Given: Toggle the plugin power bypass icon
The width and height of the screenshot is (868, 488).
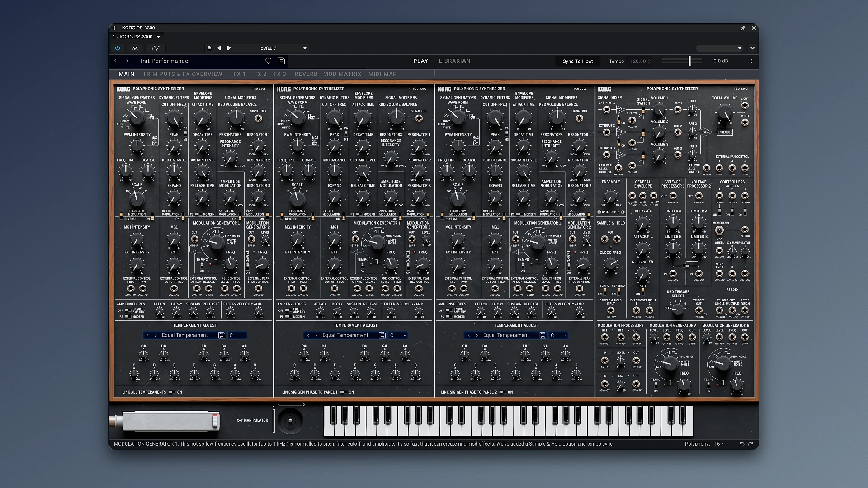Looking at the screenshot, I should click(x=118, y=48).
